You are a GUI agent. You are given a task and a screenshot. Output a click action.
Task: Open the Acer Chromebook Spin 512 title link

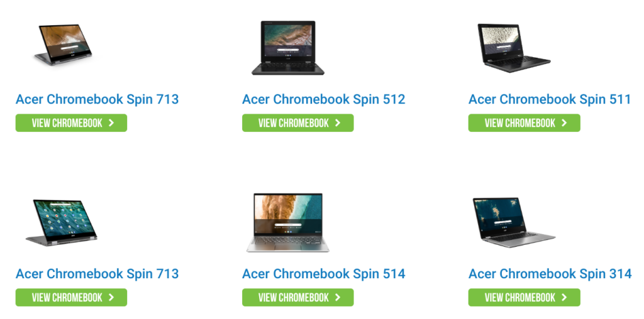[324, 99]
